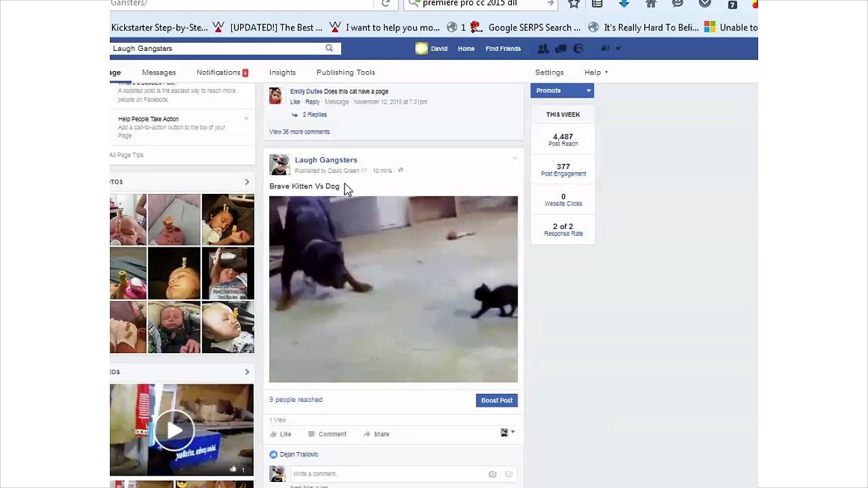The height and width of the screenshot is (488, 868).
Task: Click the Dejan Trailovic name link
Action: [299, 455]
